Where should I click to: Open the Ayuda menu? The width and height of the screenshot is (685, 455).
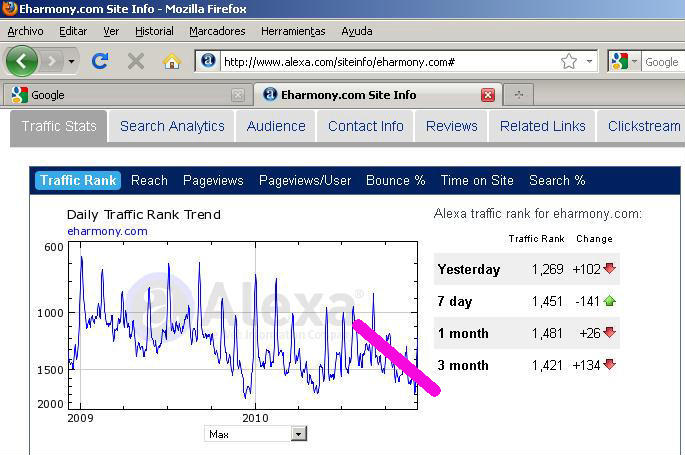(x=357, y=31)
